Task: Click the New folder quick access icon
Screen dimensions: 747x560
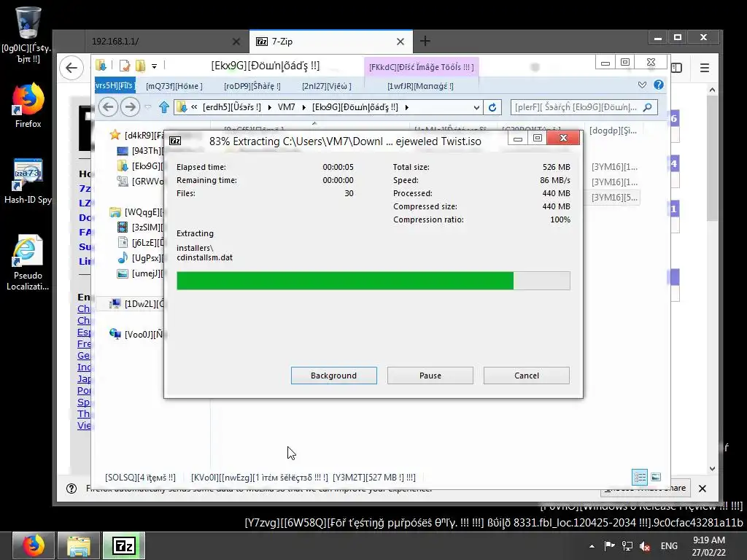Action: [x=141, y=66]
